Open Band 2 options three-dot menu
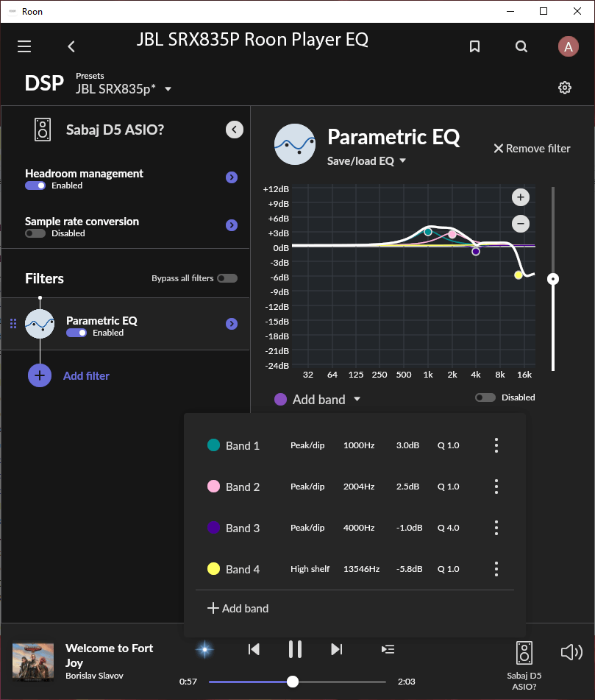Image resolution: width=595 pixels, height=700 pixels. (x=496, y=487)
